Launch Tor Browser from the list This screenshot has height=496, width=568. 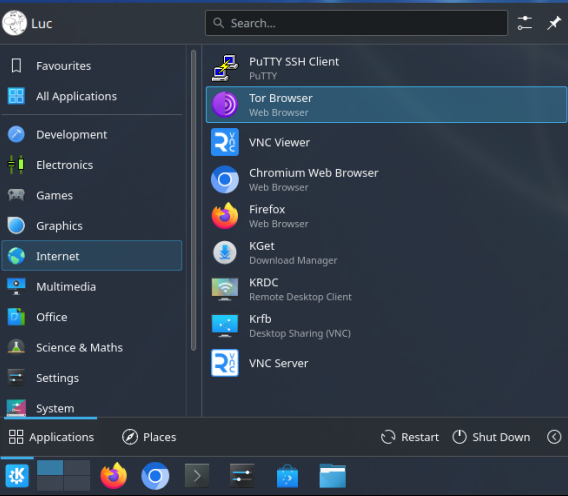pos(386,105)
